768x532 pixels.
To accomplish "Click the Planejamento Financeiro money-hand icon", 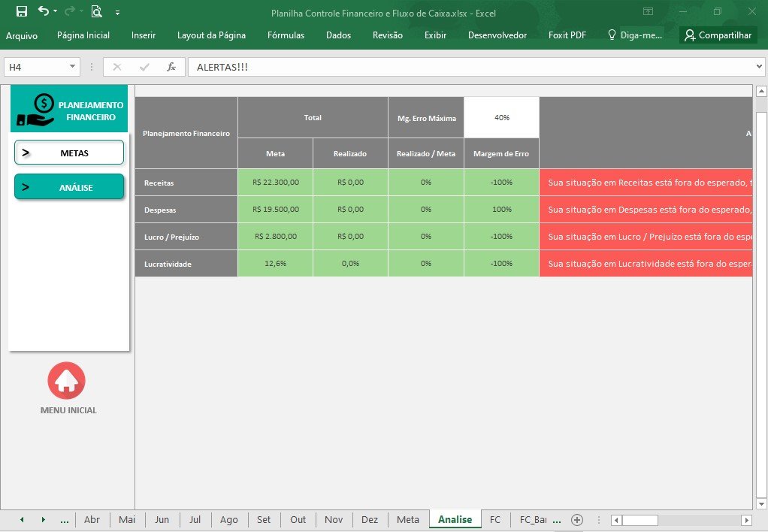I will click(37, 110).
